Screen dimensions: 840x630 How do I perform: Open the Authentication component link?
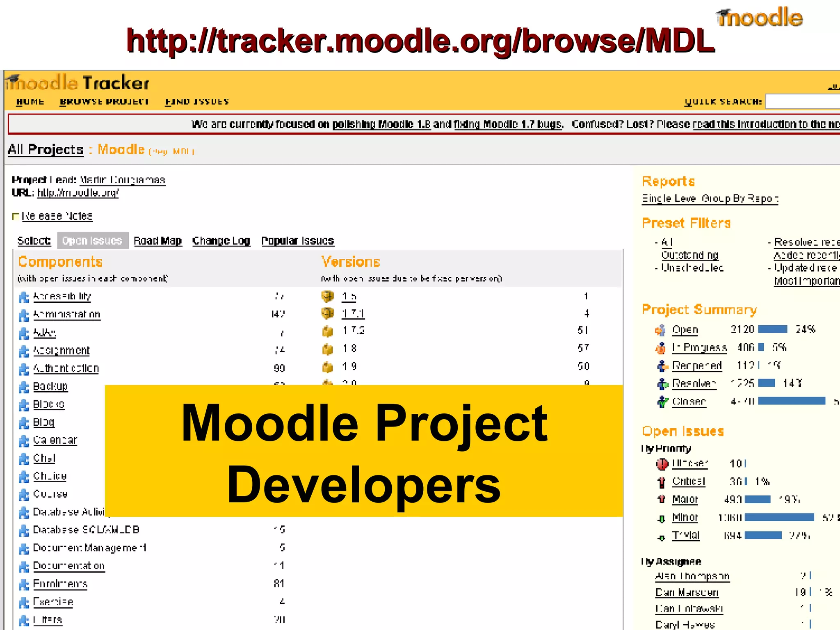[x=66, y=369]
